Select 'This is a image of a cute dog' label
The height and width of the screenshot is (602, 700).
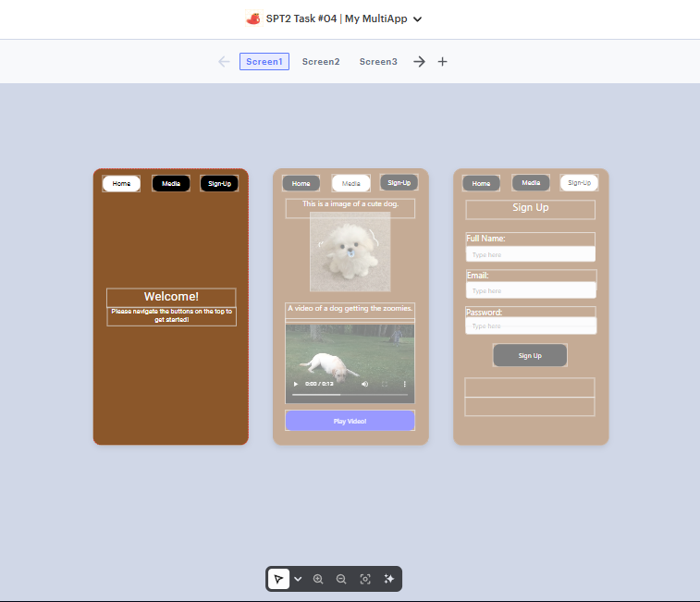pos(350,204)
